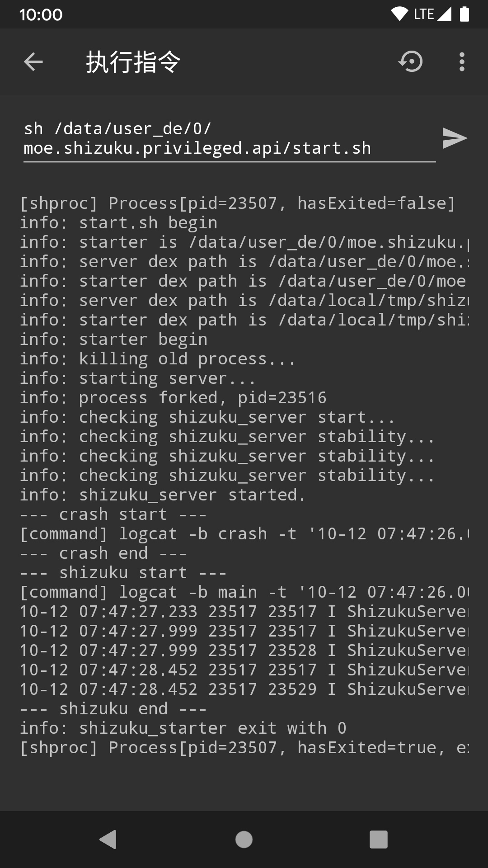Tap the battery icon in status bar

tap(465, 14)
